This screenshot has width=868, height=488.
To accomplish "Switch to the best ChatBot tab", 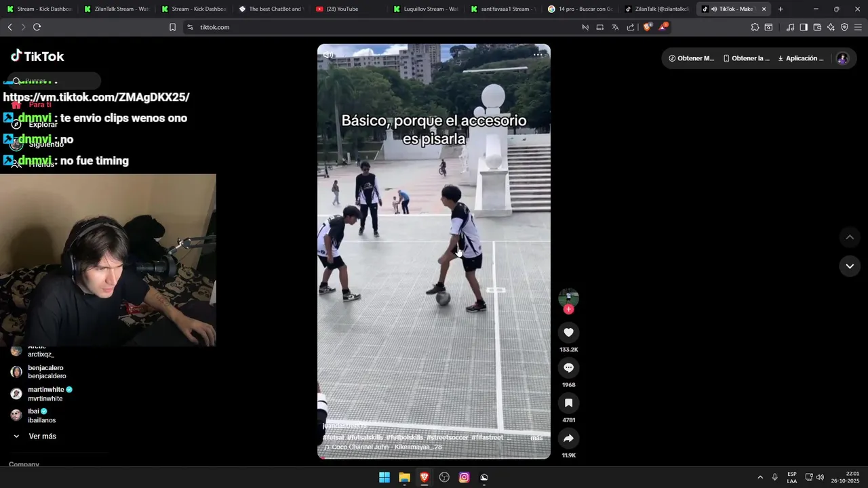I will pyautogui.click(x=270, y=9).
